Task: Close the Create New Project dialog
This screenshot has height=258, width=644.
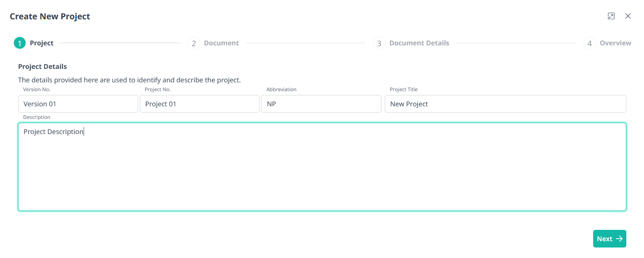Action: click(628, 16)
